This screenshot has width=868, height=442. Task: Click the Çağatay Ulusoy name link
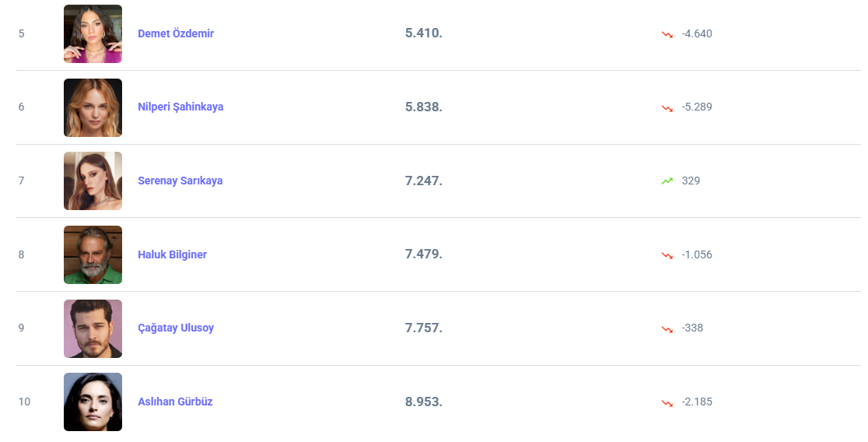tap(176, 328)
